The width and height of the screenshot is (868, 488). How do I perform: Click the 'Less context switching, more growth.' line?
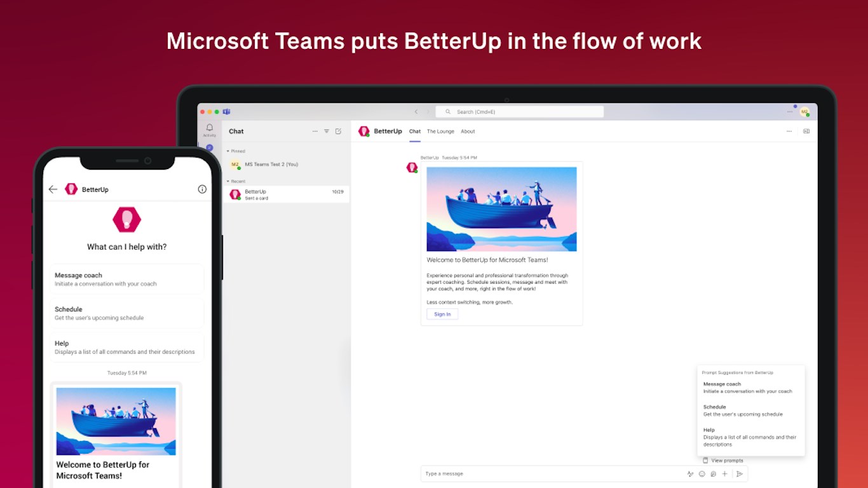[x=470, y=302]
